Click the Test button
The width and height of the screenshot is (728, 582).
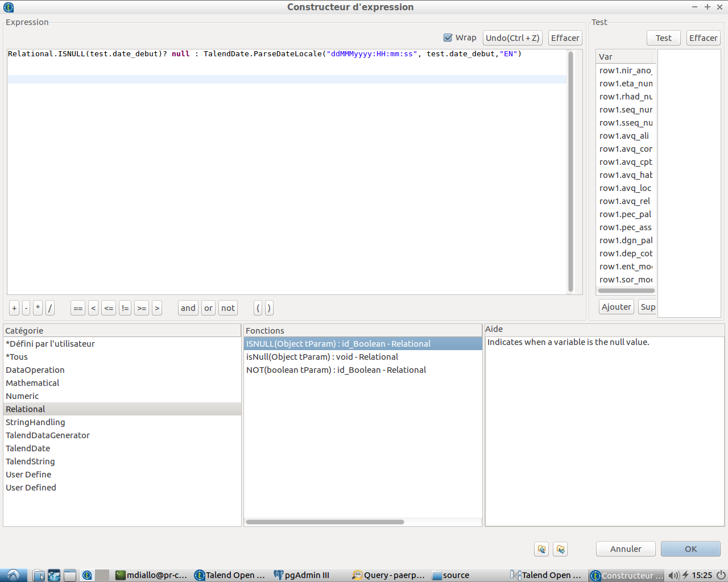(664, 38)
